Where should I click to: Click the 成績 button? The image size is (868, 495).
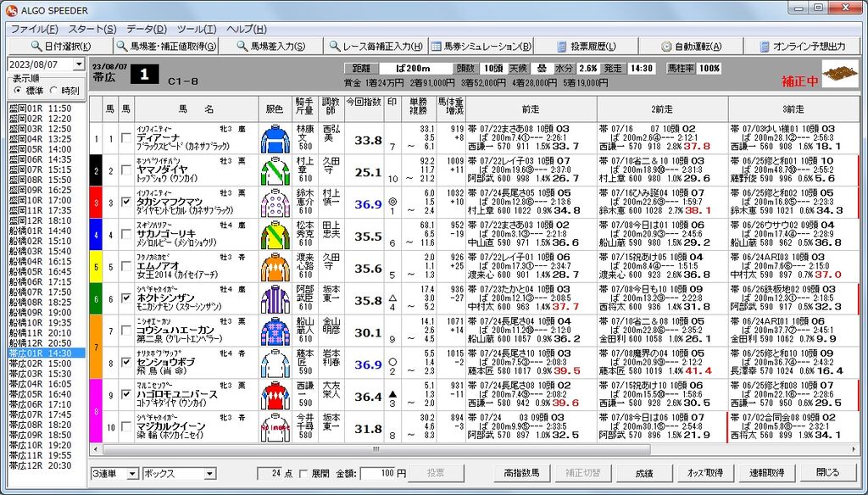click(x=644, y=473)
